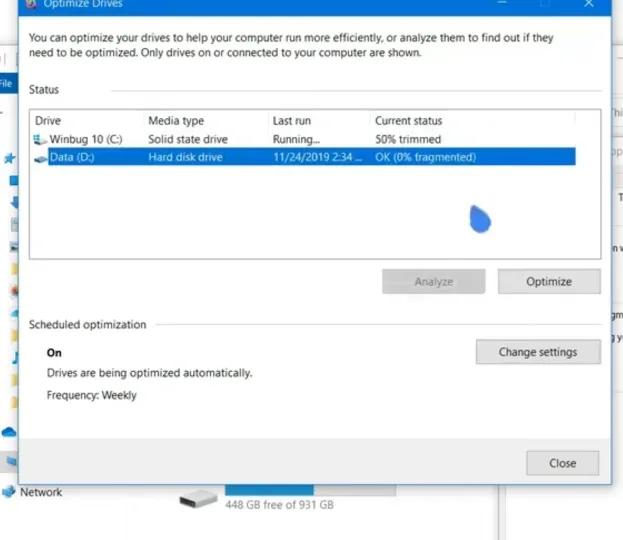Click the On scheduled optimization status text
623x540 pixels.
[x=54, y=352]
